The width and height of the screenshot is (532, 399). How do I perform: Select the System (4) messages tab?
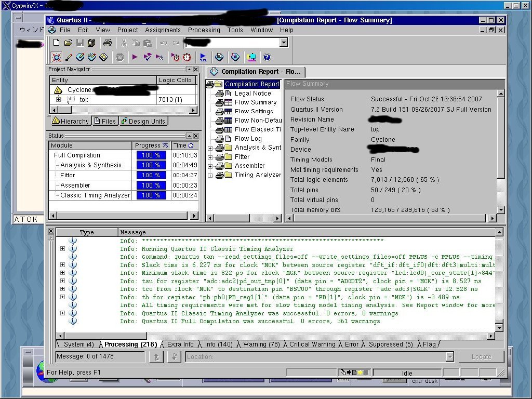[78, 344]
